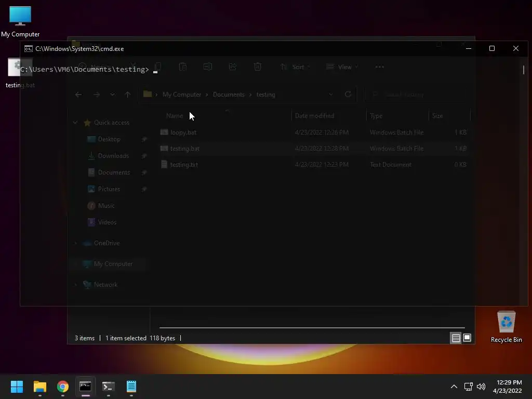This screenshot has height=399, width=532.
Task: Click the '3 items' status text
Action: click(85, 338)
